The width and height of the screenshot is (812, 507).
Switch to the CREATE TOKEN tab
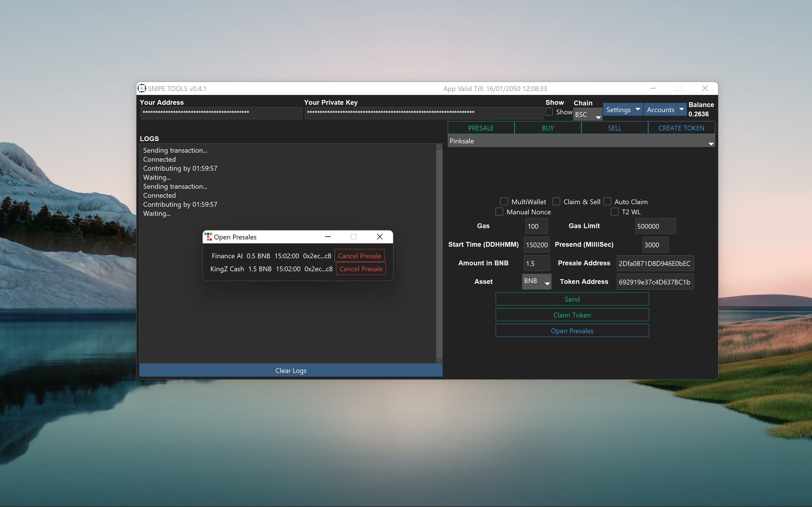point(681,128)
